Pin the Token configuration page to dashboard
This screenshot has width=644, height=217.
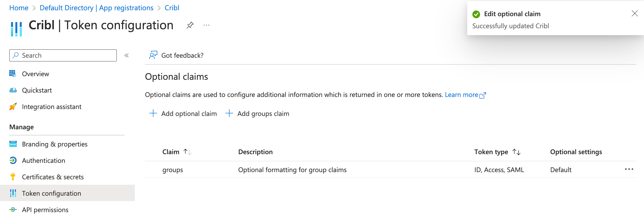coord(190,25)
